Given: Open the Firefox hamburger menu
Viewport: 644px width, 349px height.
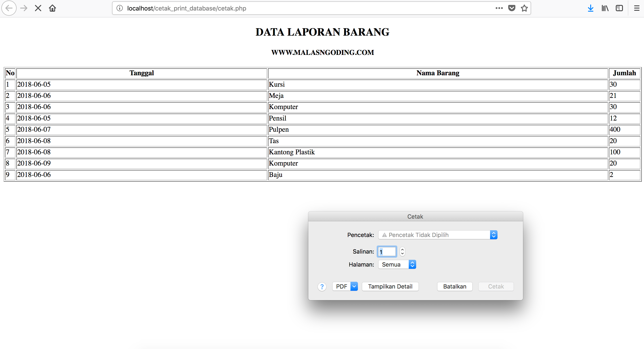Looking at the screenshot, I should [637, 8].
